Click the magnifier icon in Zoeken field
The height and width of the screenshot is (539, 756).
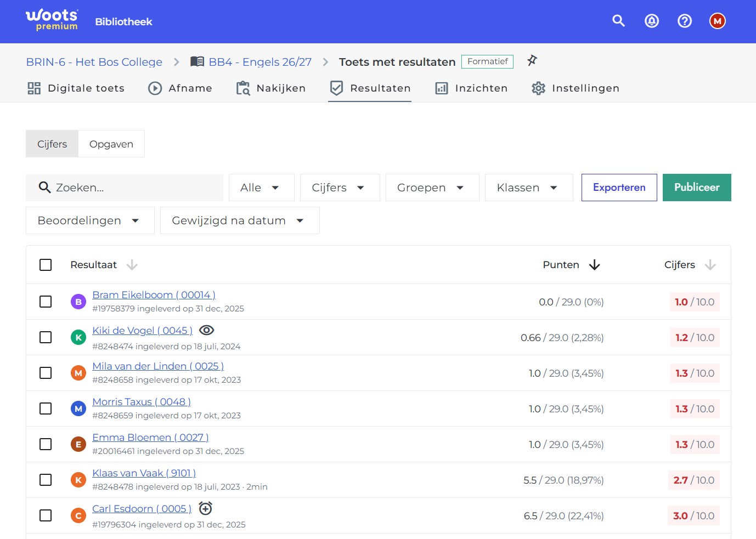pyautogui.click(x=44, y=188)
